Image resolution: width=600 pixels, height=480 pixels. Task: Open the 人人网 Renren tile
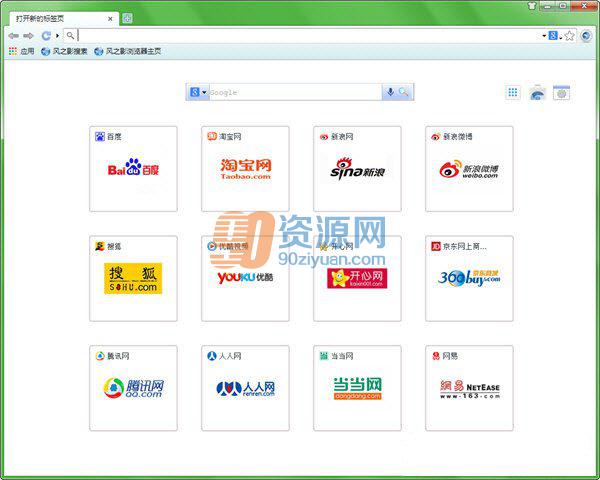245,388
